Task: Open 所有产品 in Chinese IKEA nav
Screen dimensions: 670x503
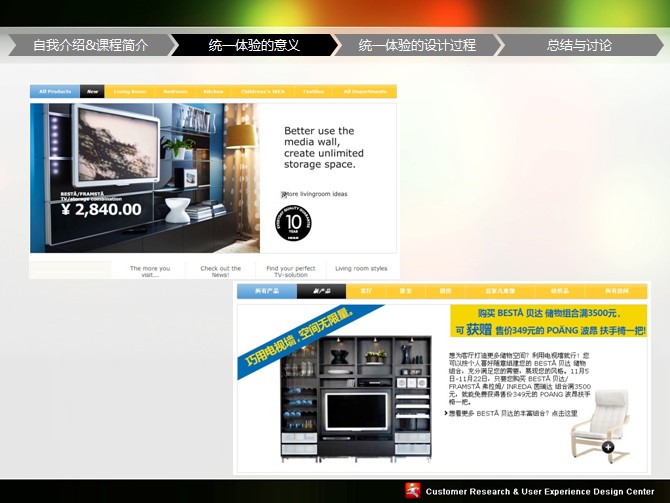Action: click(267, 291)
